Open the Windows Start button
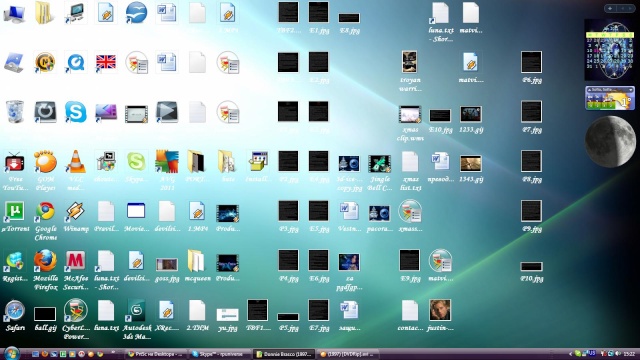Viewport: 640px width, 360px height. (x=11, y=353)
